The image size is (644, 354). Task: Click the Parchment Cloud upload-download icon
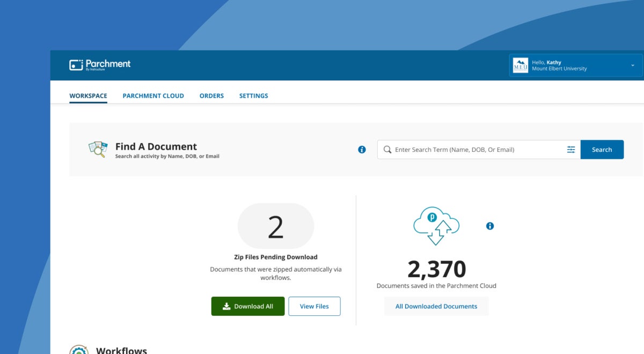[x=436, y=225]
